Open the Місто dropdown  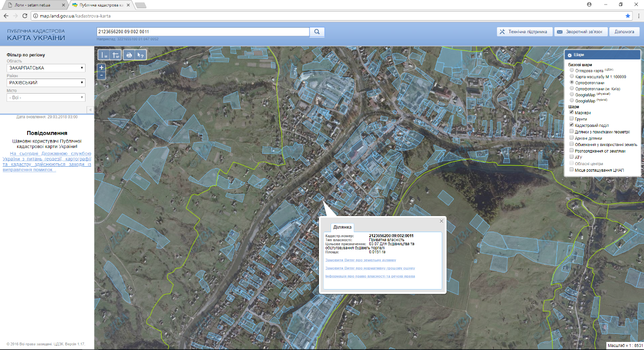point(46,98)
